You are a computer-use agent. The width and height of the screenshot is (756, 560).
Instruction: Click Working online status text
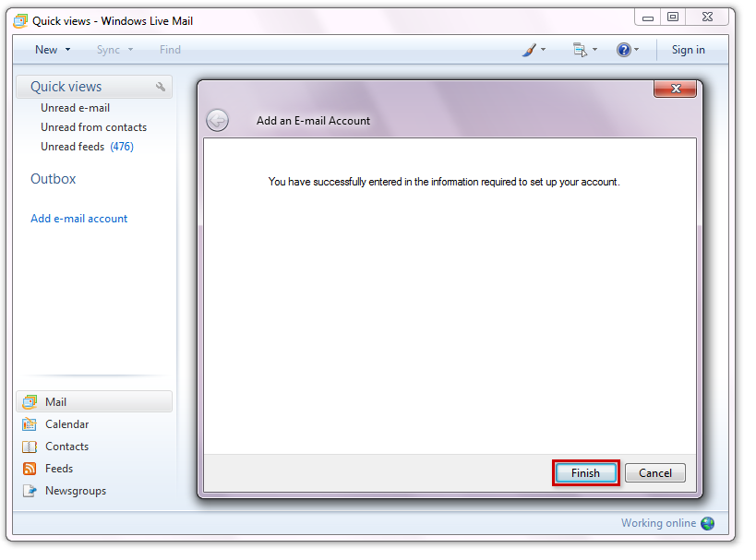point(658,523)
